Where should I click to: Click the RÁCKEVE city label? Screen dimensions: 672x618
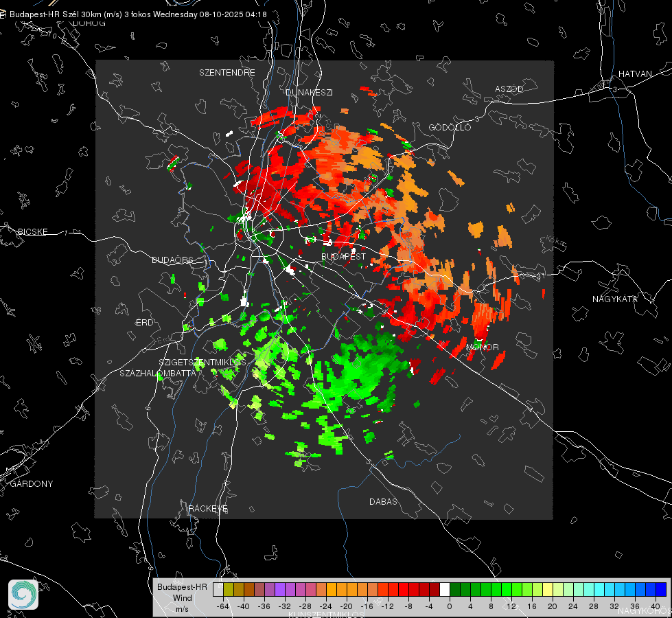208,509
